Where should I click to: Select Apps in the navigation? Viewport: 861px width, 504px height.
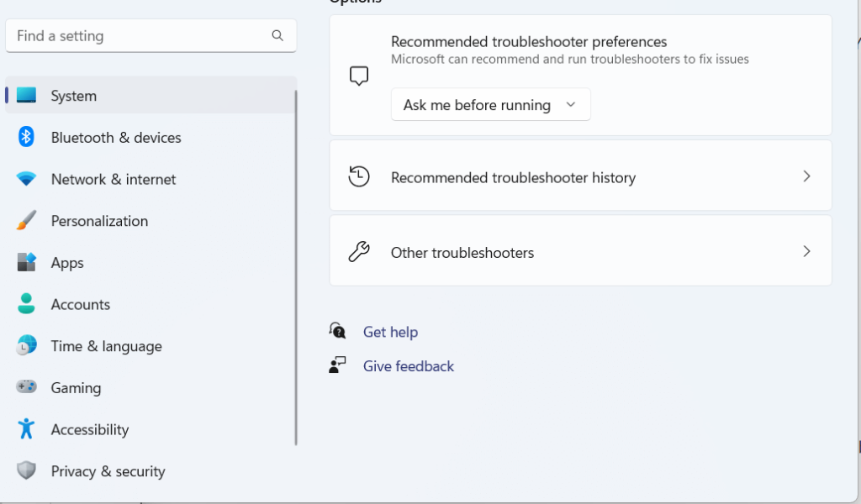coord(151,262)
